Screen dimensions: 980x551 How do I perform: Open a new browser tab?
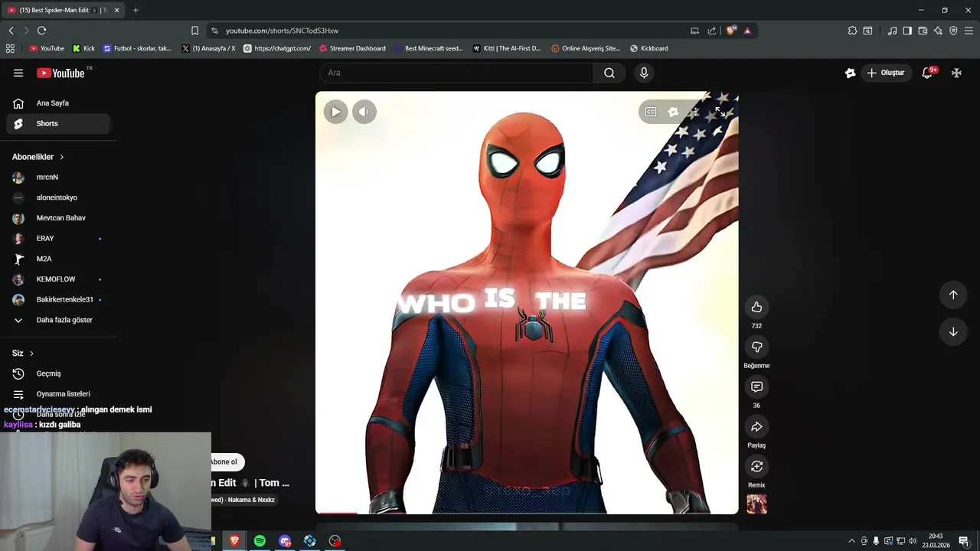[136, 10]
